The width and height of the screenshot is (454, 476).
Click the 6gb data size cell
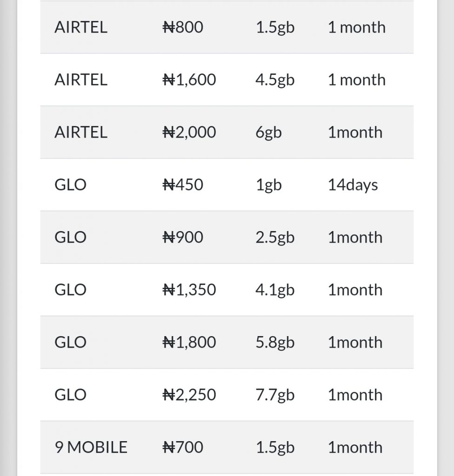[268, 132]
